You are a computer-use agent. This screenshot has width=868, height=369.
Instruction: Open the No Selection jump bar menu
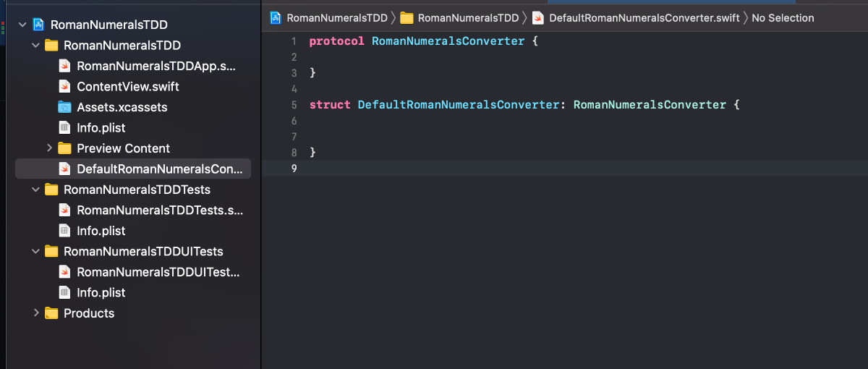coord(783,17)
